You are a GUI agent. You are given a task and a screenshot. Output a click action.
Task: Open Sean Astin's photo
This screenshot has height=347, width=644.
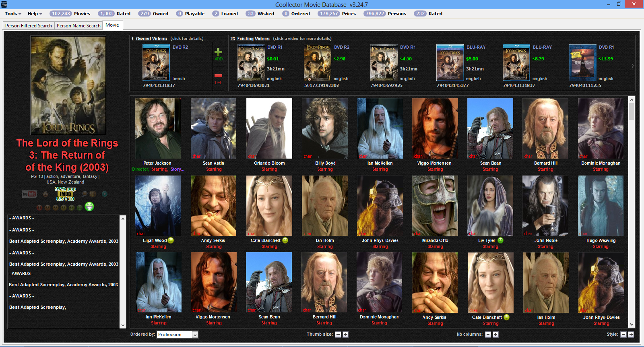point(213,128)
